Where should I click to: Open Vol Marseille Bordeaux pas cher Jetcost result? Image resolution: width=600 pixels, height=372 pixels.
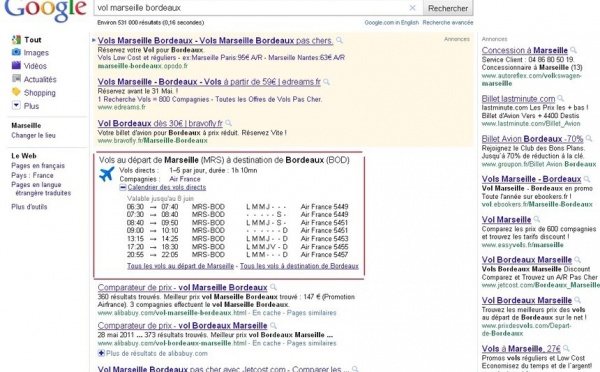tap(223, 369)
